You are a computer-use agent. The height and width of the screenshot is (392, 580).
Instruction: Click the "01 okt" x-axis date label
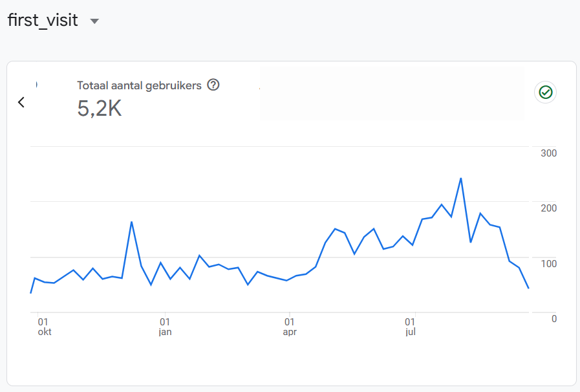click(44, 327)
